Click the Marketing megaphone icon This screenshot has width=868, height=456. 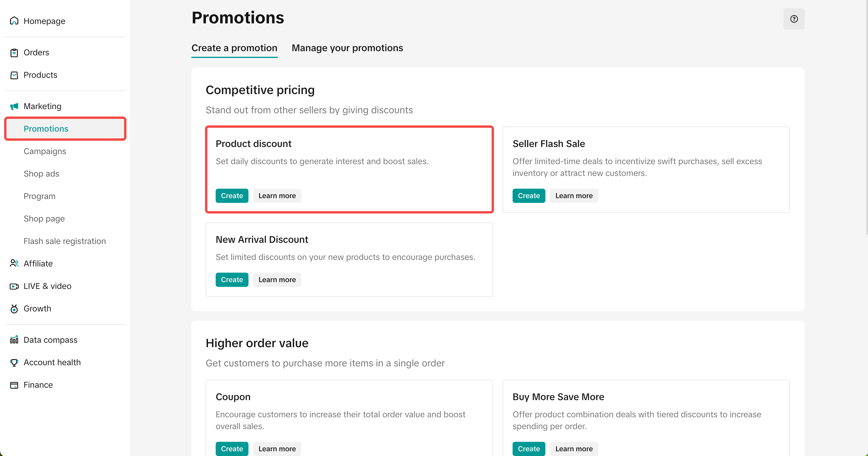[14, 106]
